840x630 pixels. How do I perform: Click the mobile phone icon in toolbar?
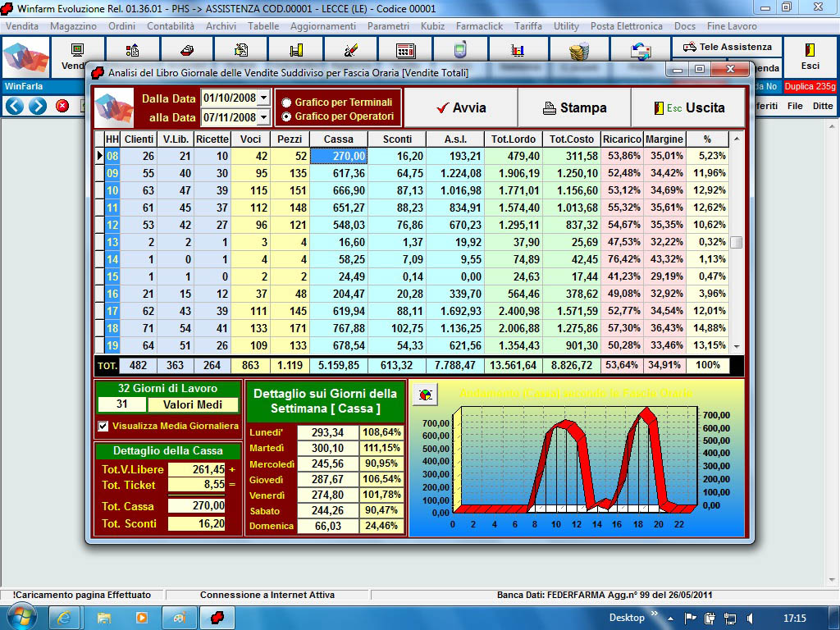tap(460, 50)
